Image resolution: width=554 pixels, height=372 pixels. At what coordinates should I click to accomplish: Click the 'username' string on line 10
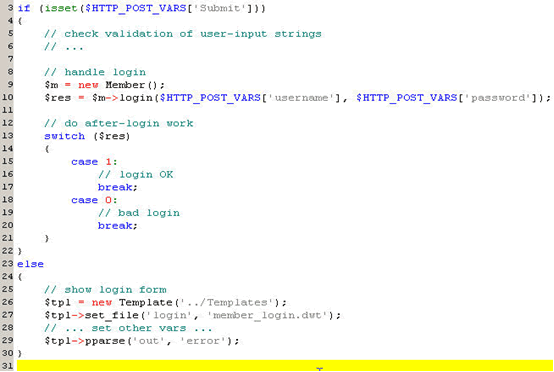coord(301,98)
